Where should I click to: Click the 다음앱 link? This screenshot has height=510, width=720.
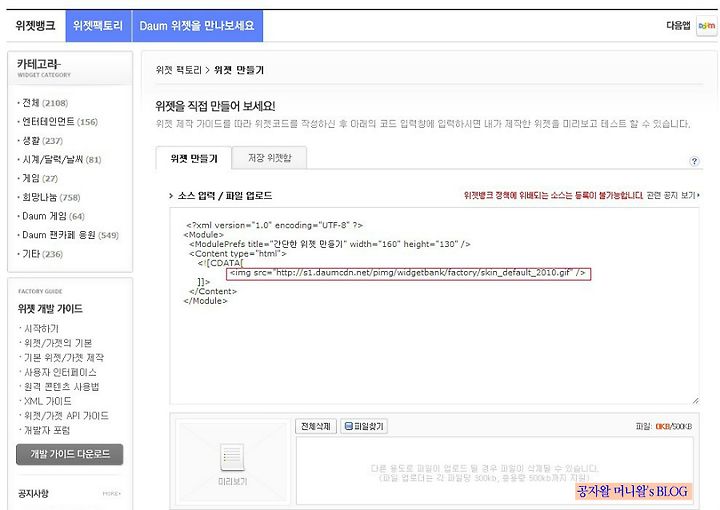[x=678, y=26]
